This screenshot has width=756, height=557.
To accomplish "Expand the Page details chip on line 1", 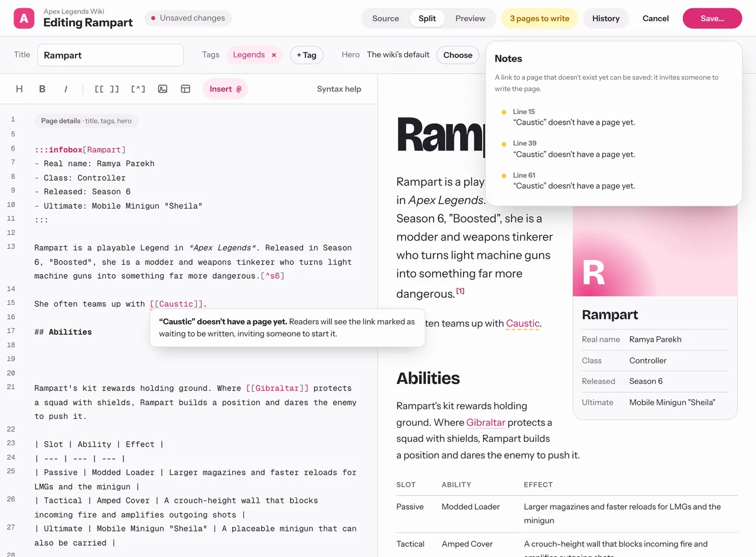I will (x=86, y=121).
